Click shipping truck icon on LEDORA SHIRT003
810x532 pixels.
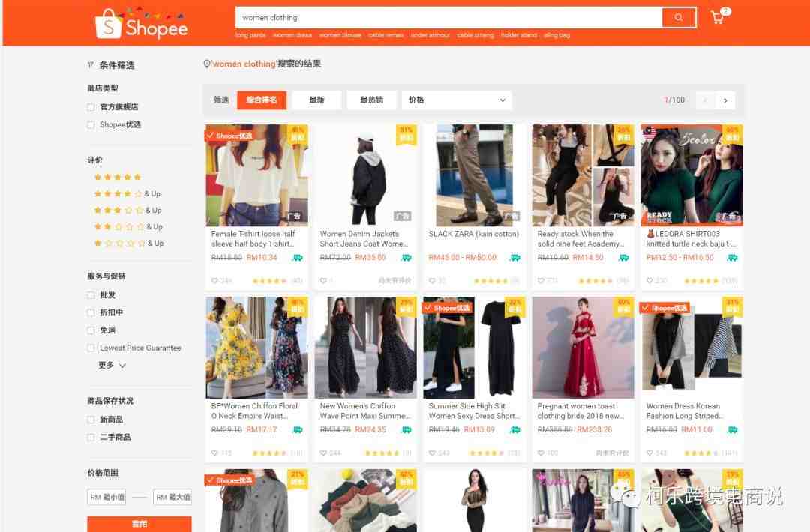coord(733,258)
